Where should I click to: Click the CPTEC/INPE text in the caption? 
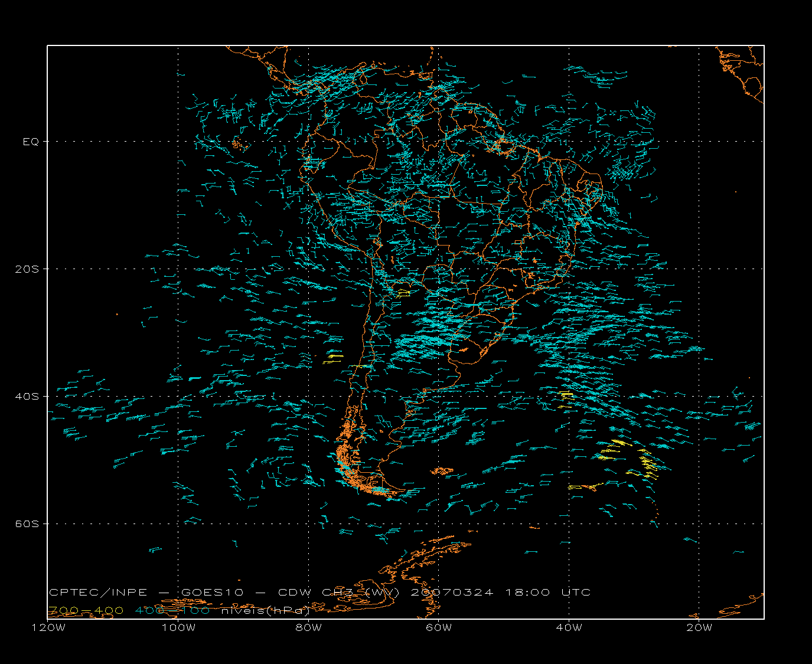[98, 592]
